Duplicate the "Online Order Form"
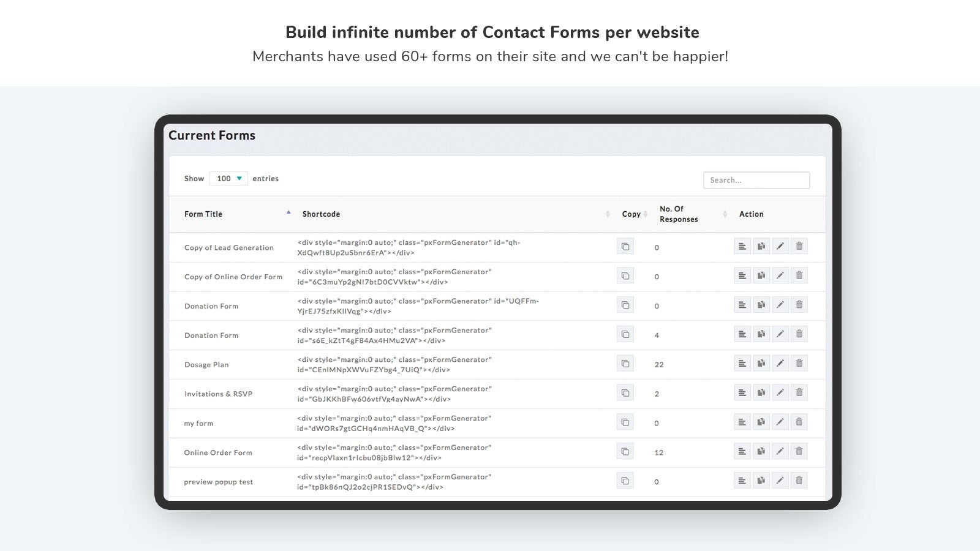The height and width of the screenshot is (551, 980). coord(761,451)
